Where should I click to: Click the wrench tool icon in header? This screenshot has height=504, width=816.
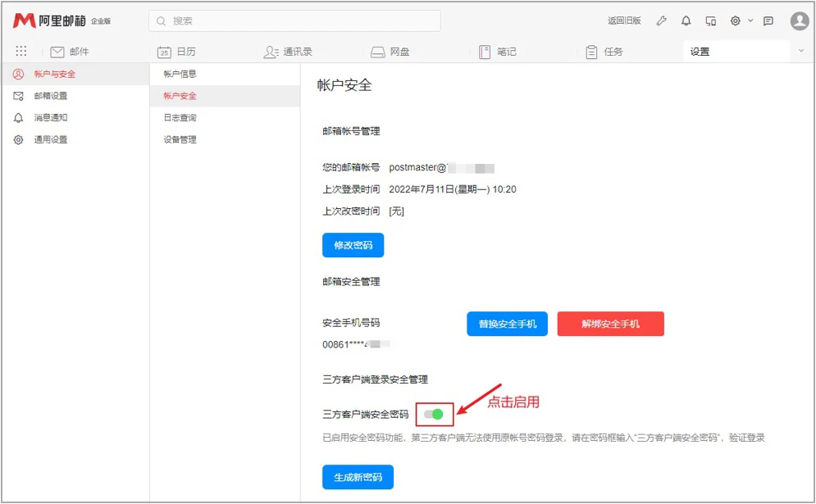click(x=662, y=20)
